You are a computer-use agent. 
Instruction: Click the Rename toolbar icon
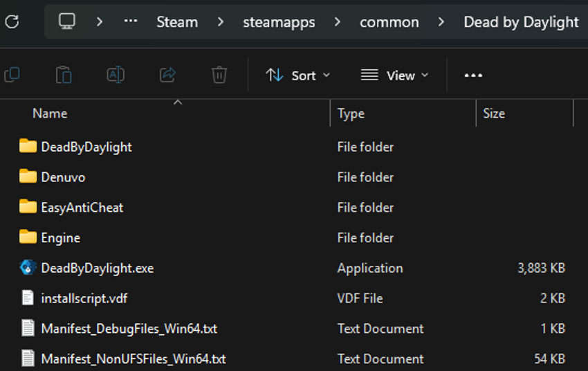coord(116,75)
